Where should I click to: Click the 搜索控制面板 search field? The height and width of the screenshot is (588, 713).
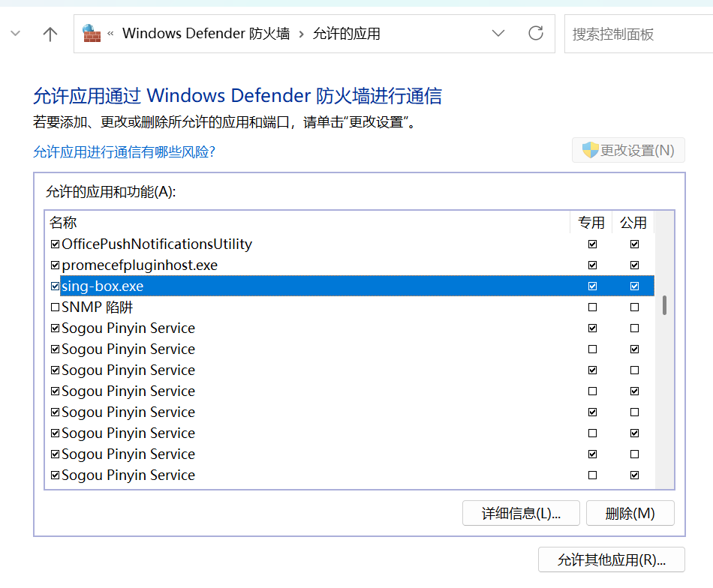click(638, 34)
